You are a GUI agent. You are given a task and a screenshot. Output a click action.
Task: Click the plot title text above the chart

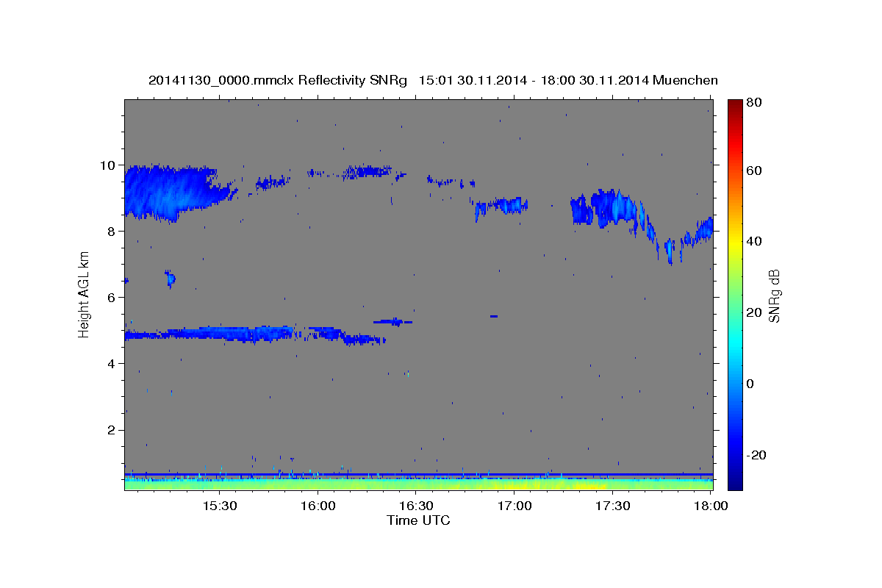point(433,80)
